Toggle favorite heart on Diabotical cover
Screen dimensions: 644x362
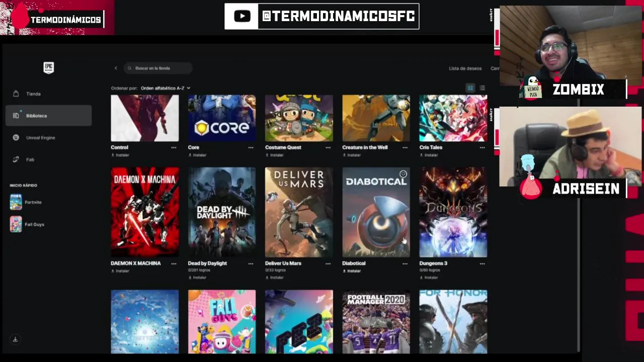click(x=403, y=174)
